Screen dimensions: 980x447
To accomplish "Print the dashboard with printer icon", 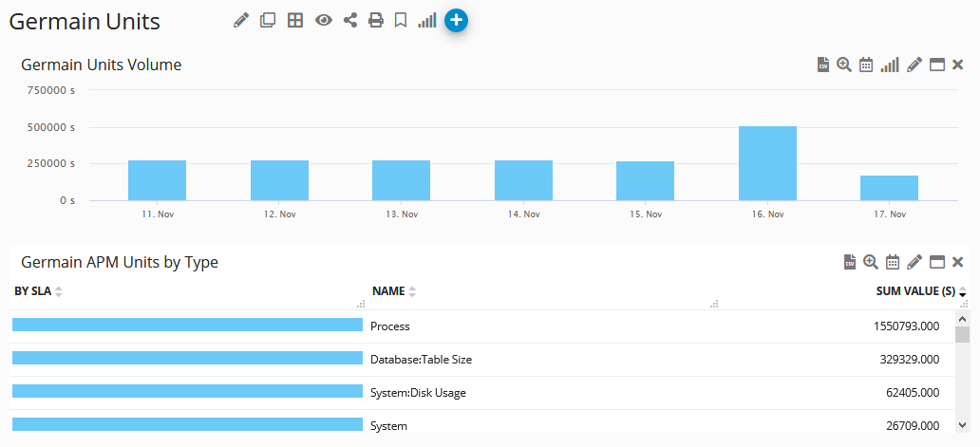I will click(x=376, y=20).
